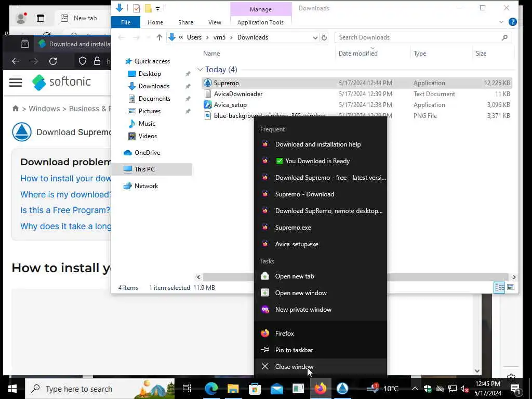Open Desktop in navigation pane

click(x=150, y=74)
